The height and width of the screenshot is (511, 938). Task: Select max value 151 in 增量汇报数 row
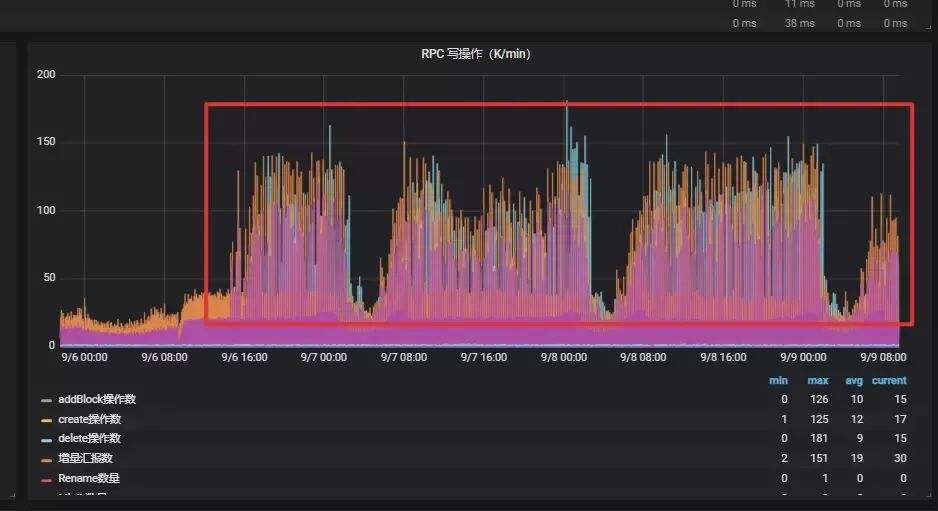(819, 458)
